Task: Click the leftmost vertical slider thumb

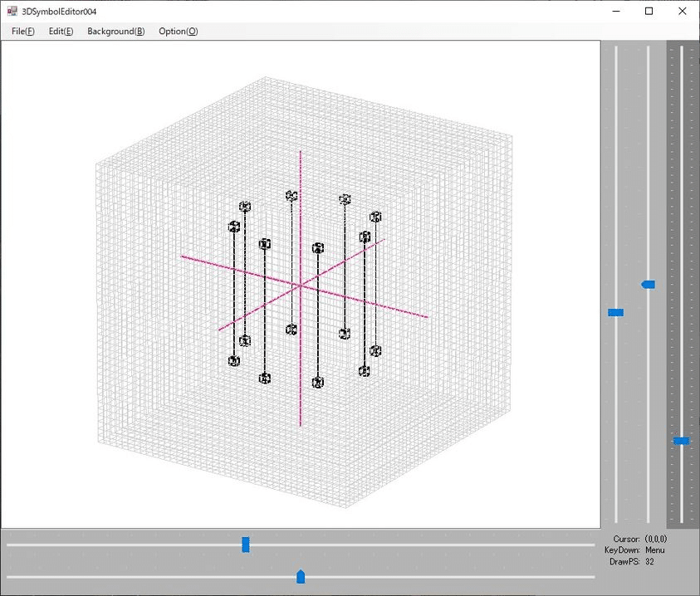Action: (x=615, y=312)
